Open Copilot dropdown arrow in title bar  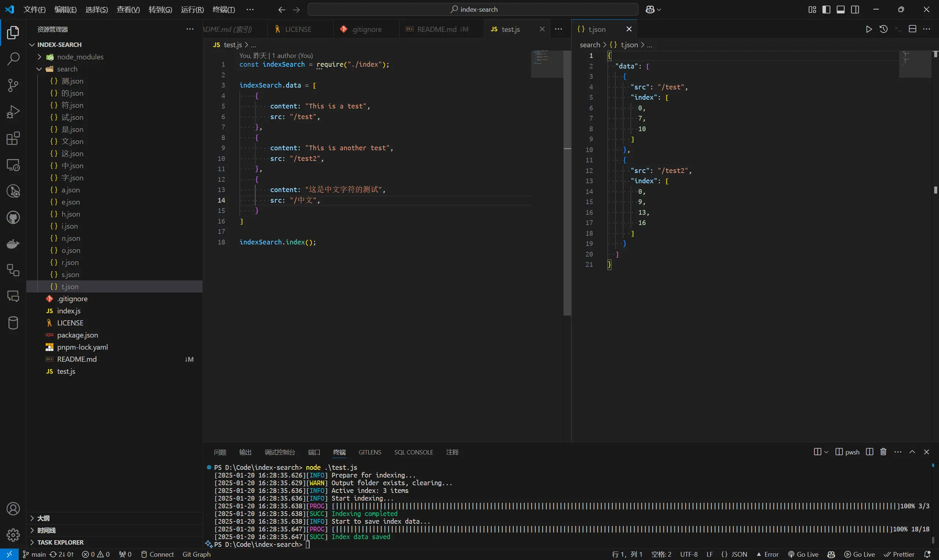(659, 10)
